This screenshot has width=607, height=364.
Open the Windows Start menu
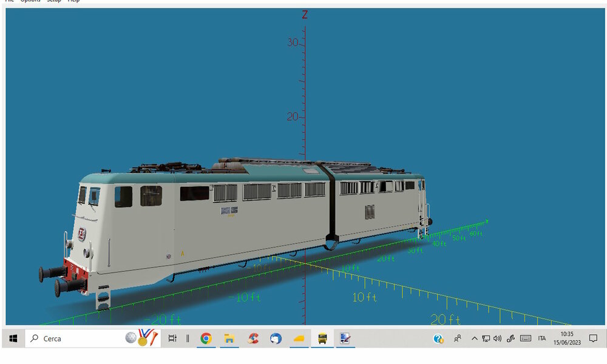tap(13, 339)
